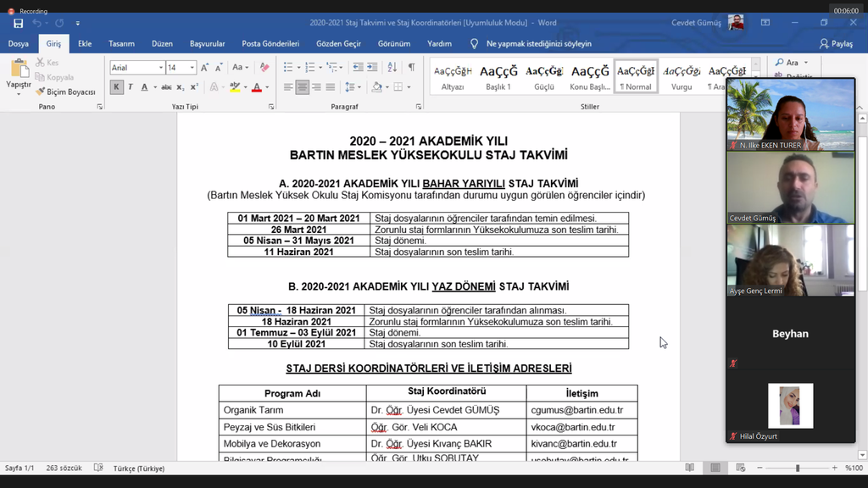Click the Paylaş share button
Image resolution: width=868 pixels, height=488 pixels.
[x=836, y=44]
